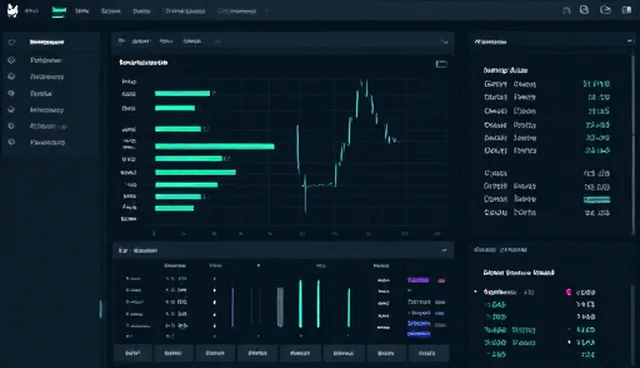Screen dimensions: 640x368
Task: Click the green rectangle expand icon above the chart
Action: tap(441, 64)
